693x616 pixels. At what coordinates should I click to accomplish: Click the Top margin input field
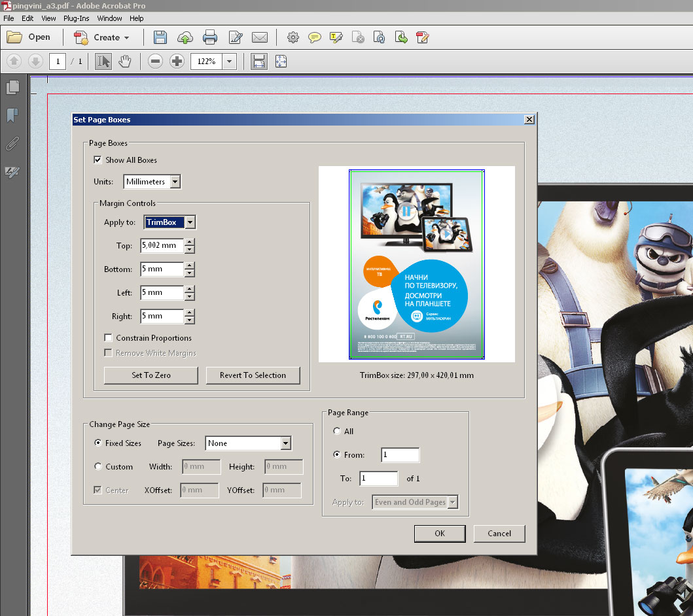(162, 245)
